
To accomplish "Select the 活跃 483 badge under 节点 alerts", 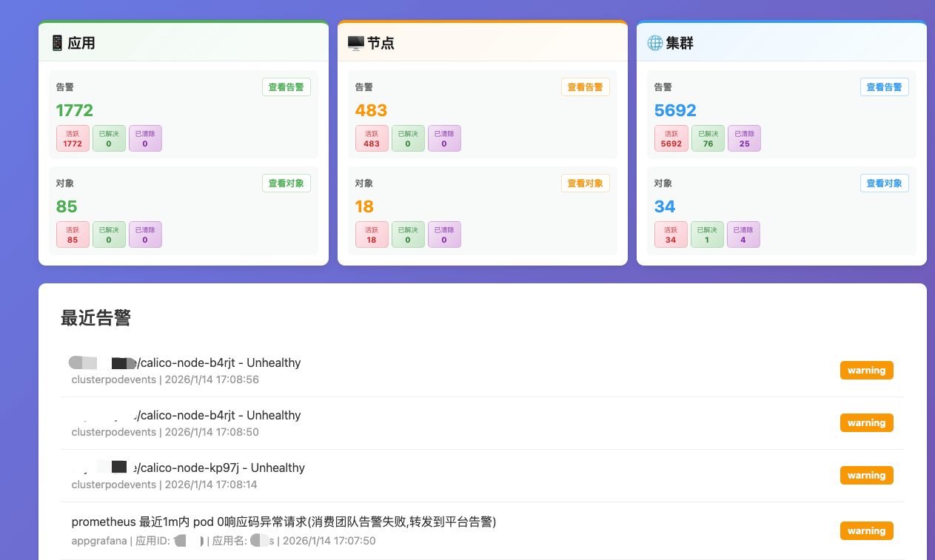I will [x=372, y=138].
